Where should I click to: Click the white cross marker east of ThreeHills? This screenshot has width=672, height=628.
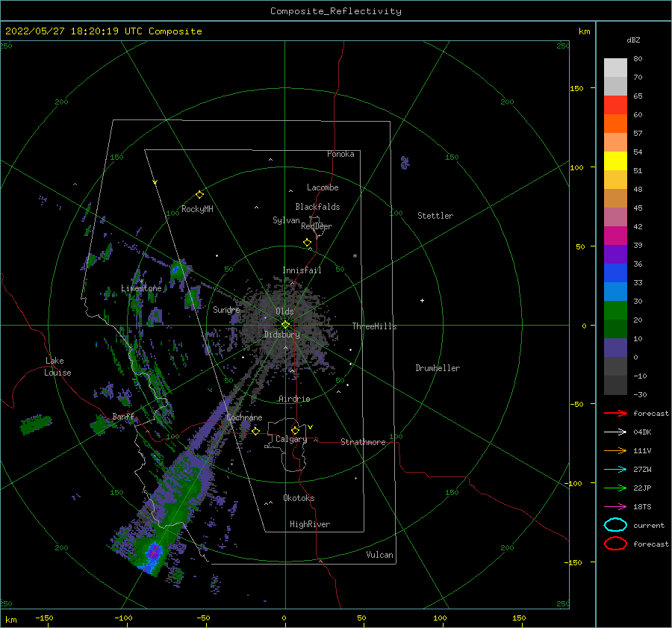(422, 300)
